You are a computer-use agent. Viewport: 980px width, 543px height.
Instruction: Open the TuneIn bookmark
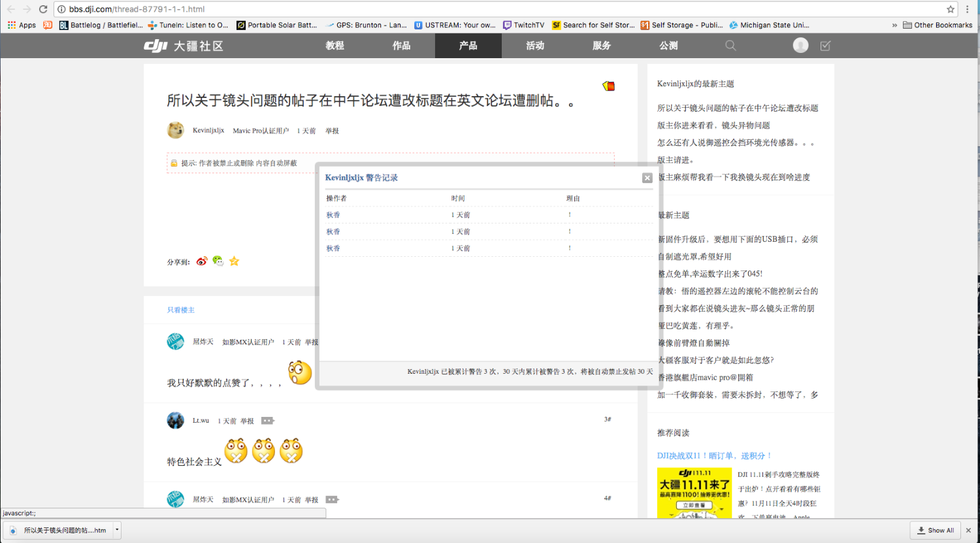coord(188,25)
